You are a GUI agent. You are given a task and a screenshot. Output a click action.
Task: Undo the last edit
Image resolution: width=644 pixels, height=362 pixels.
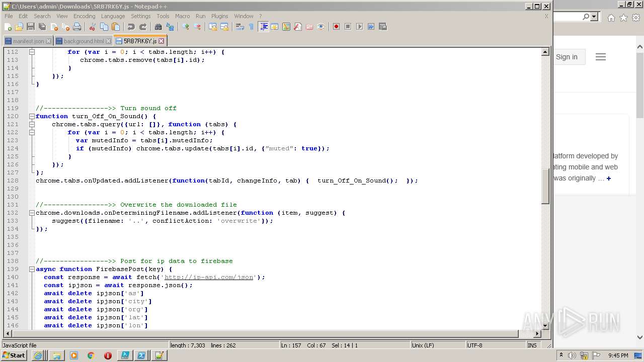(x=131, y=27)
